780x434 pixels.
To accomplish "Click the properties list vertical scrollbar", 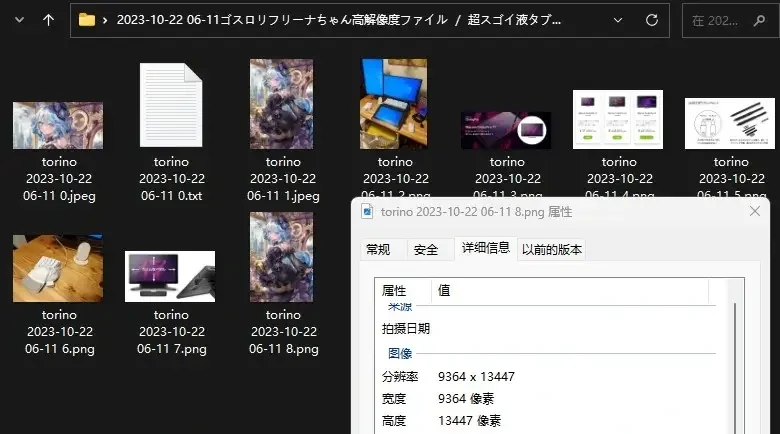I will [734, 367].
